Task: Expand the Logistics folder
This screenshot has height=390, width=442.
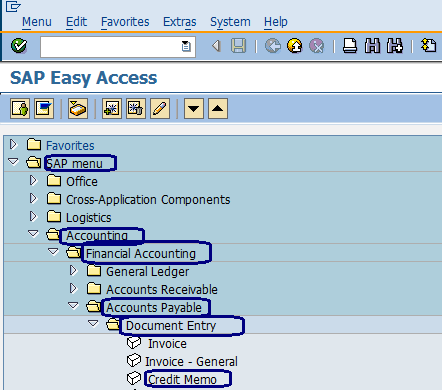Action: [x=33, y=216]
